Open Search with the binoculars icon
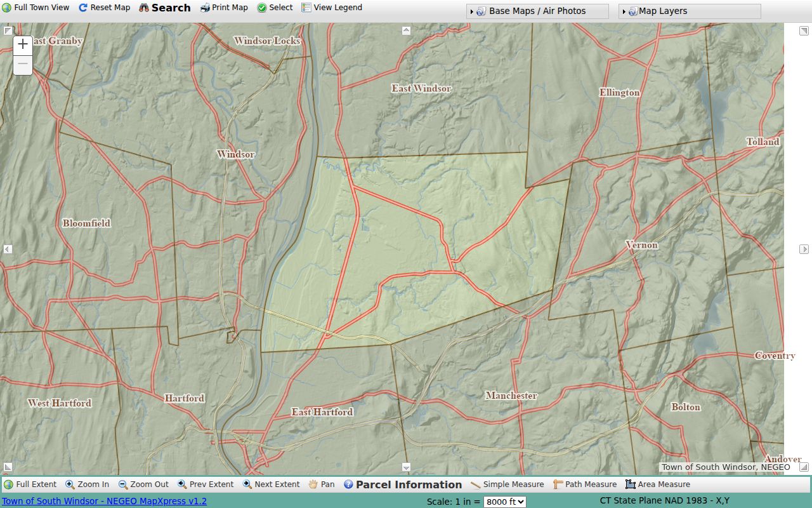 [x=144, y=8]
